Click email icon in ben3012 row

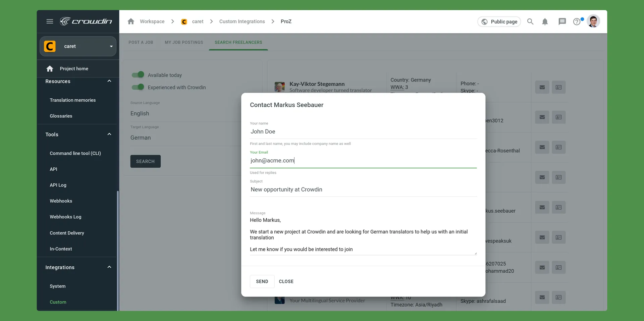[x=542, y=117]
